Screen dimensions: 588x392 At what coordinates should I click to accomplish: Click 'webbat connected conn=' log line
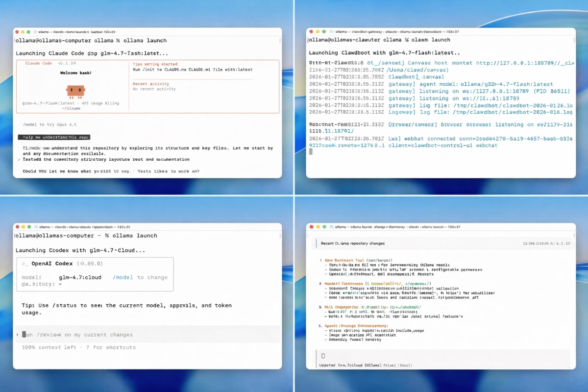point(441,139)
